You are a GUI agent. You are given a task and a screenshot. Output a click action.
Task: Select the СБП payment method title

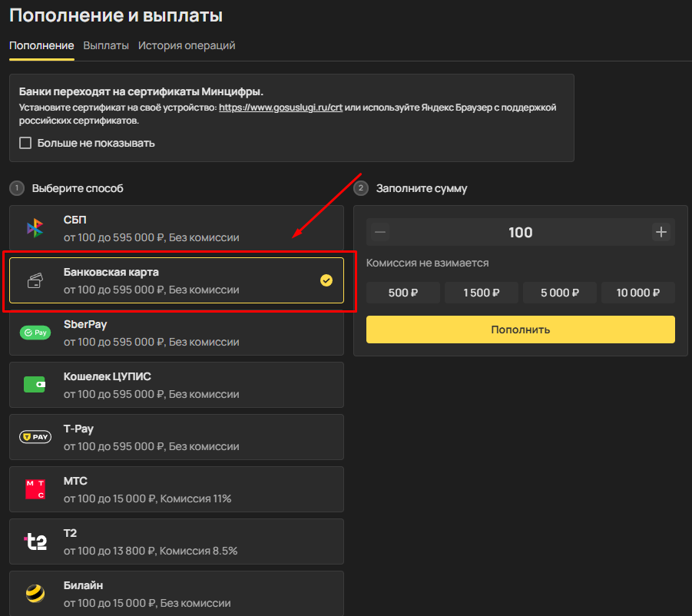point(75,220)
